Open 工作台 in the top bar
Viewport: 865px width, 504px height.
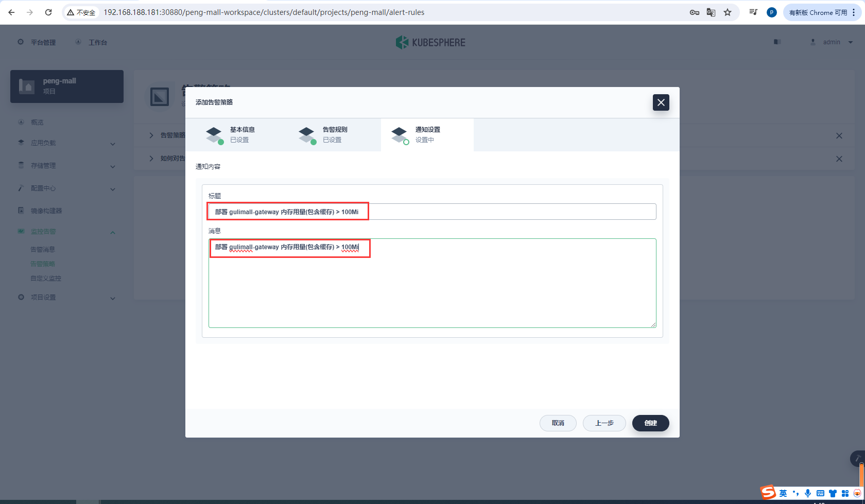pos(98,42)
